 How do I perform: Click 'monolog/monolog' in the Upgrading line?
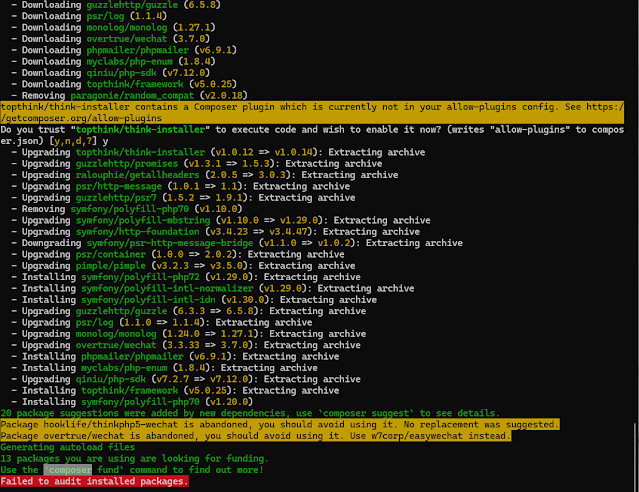point(116,334)
